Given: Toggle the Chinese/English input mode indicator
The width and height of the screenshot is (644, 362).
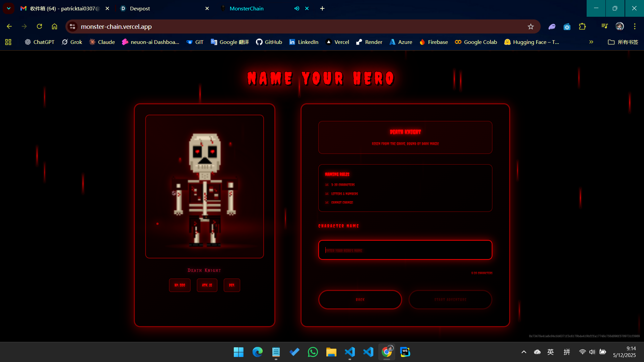Looking at the screenshot, I should coord(550,352).
